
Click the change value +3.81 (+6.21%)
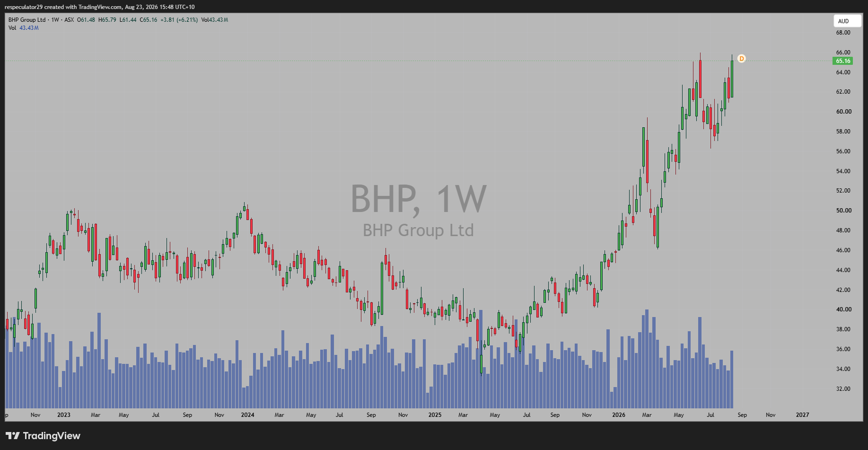(179, 20)
